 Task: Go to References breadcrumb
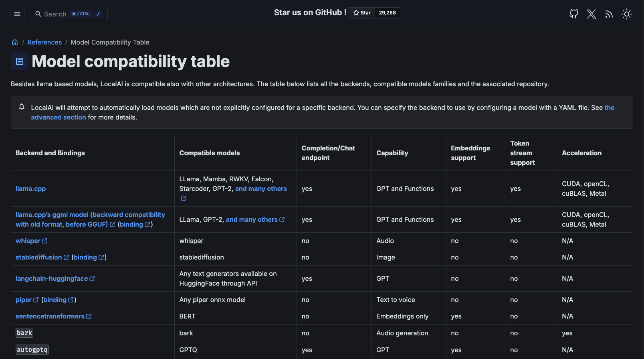[44, 42]
